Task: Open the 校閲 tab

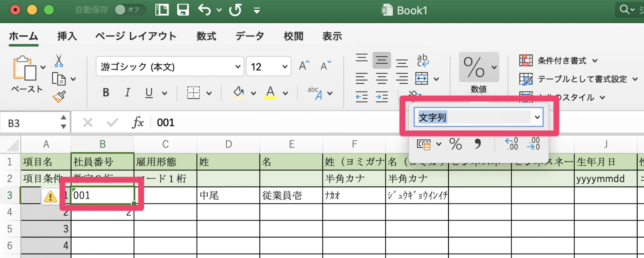Action: [294, 36]
